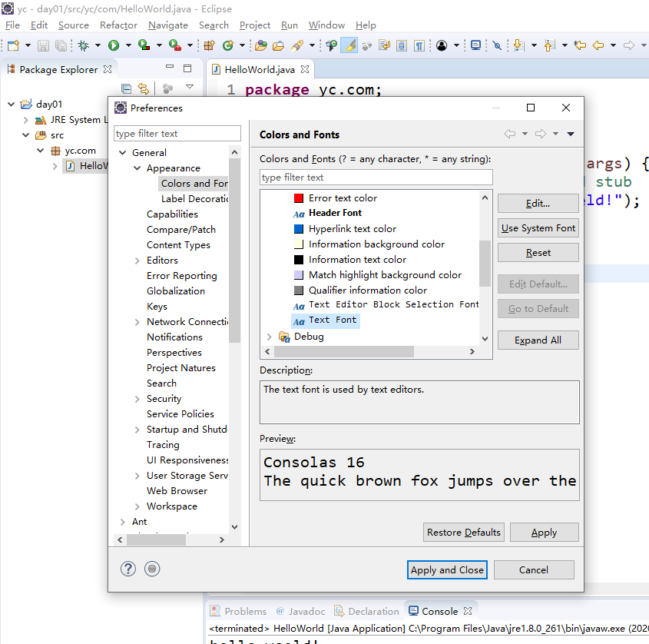The image size is (649, 644).
Task: Expand JRE System Library node
Action: pos(25,120)
